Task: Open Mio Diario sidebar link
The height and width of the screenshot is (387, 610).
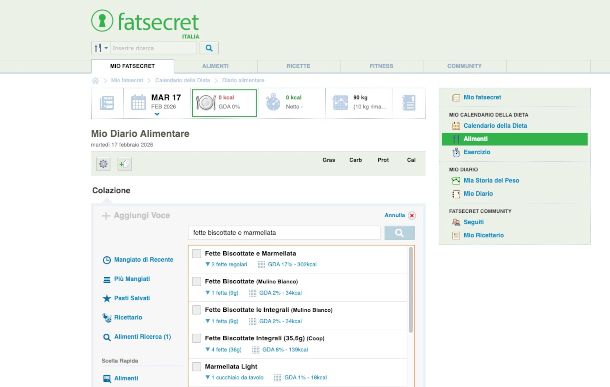Action: 479,194
